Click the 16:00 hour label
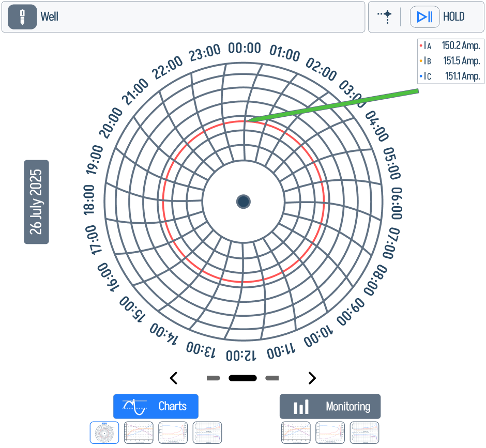 click(108, 277)
